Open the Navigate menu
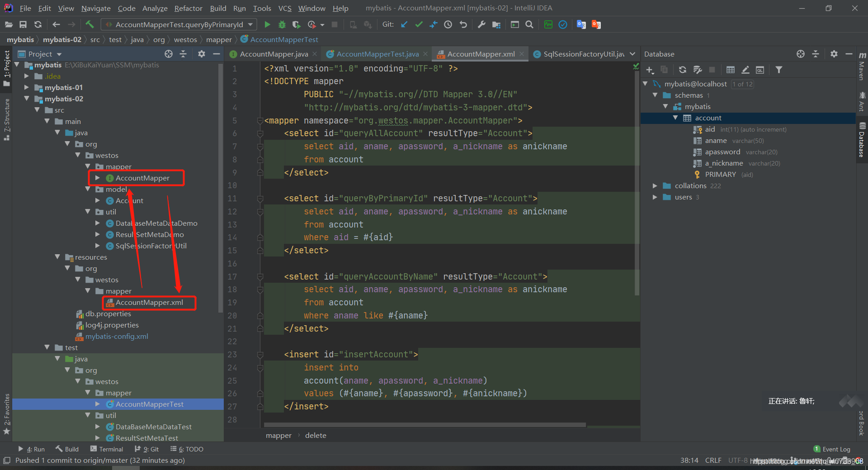The image size is (868, 470). [96, 8]
